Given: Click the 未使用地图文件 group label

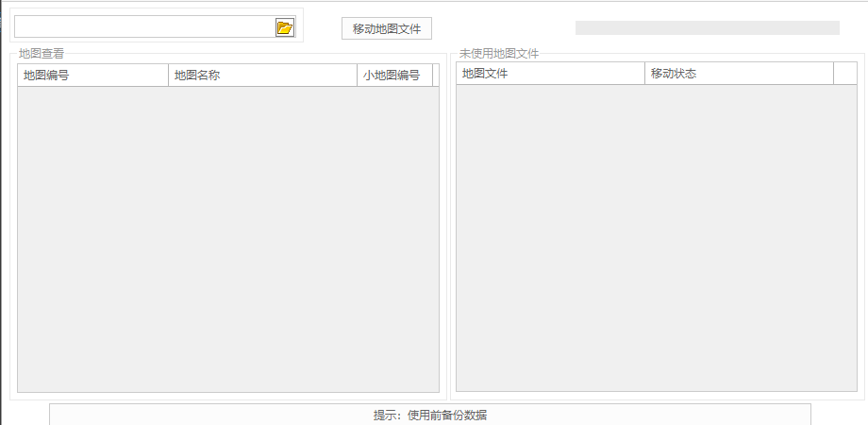Looking at the screenshot, I should [x=499, y=54].
